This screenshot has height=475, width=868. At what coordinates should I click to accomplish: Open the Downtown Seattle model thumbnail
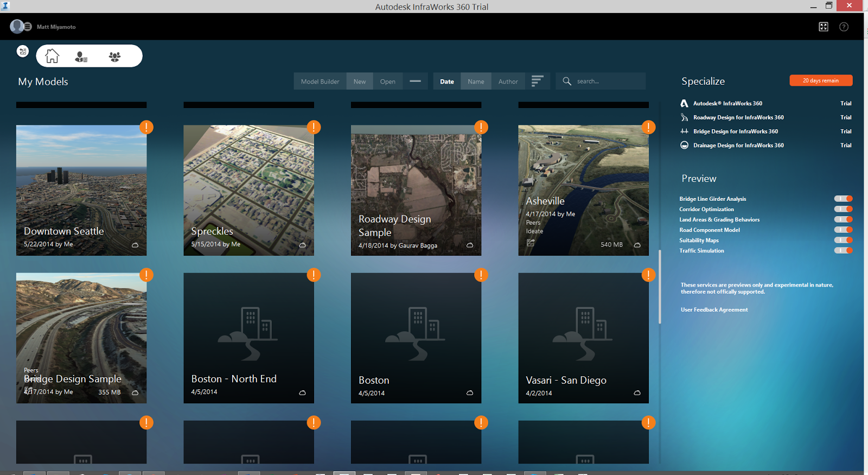(x=81, y=191)
